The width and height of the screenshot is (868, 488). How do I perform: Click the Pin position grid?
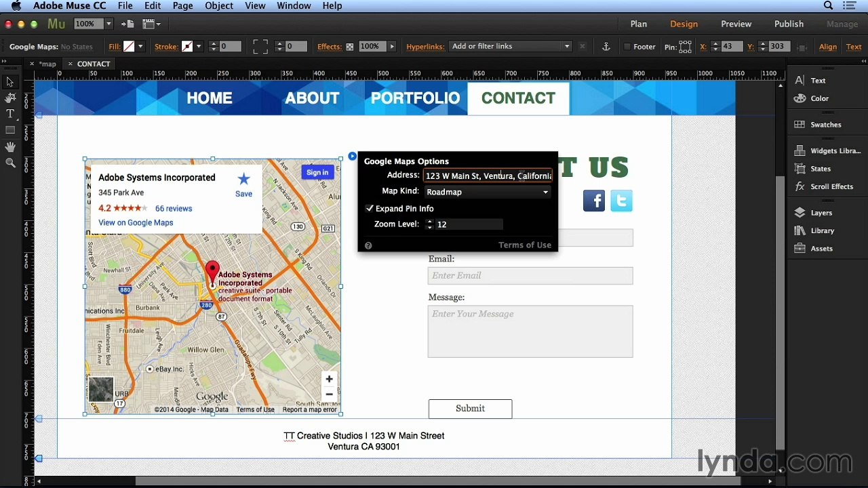point(686,47)
